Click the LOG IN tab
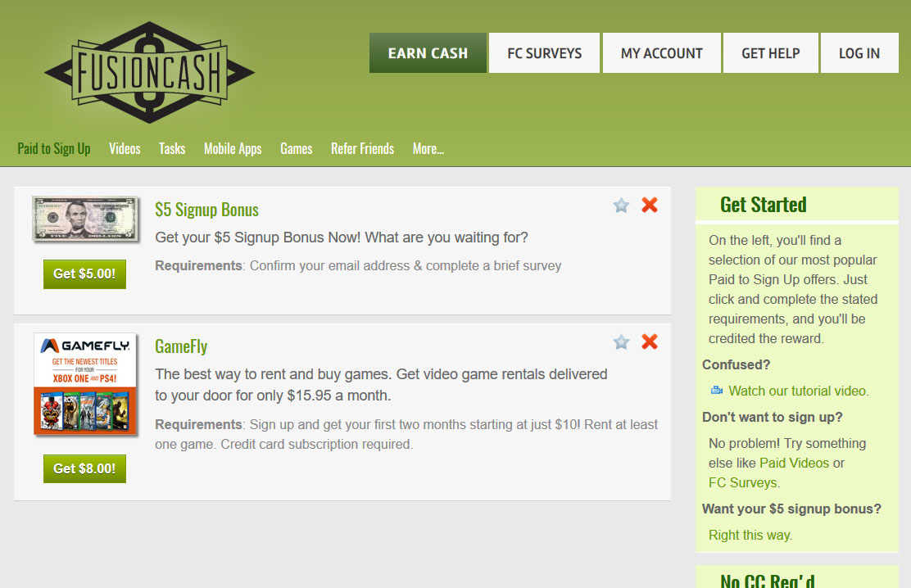The width and height of the screenshot is (911, 588). 859,53
